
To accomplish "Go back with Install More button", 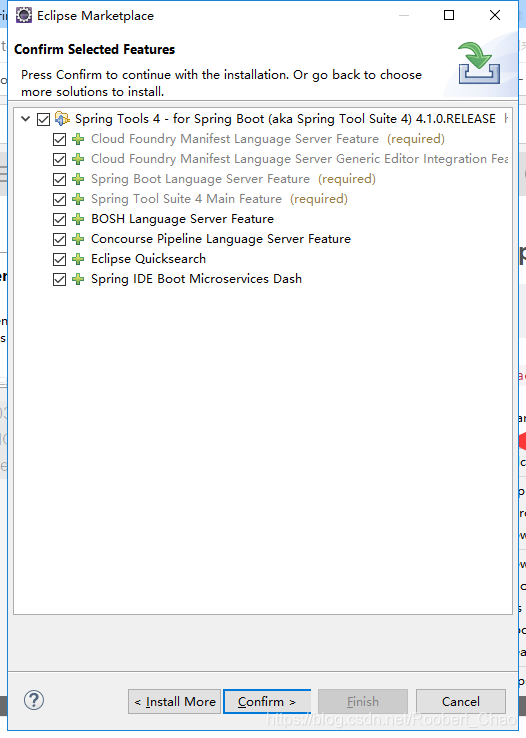I will tap(174, 701).
